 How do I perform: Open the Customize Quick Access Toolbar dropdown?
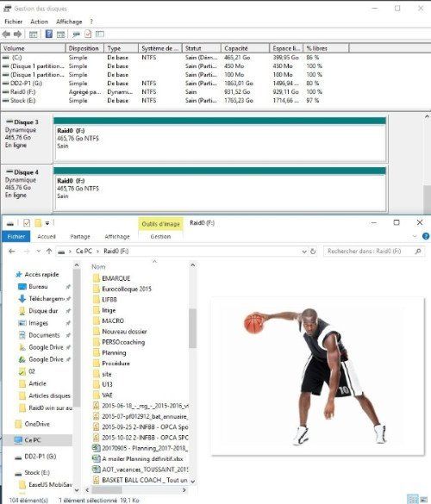[x=47, y=223]
